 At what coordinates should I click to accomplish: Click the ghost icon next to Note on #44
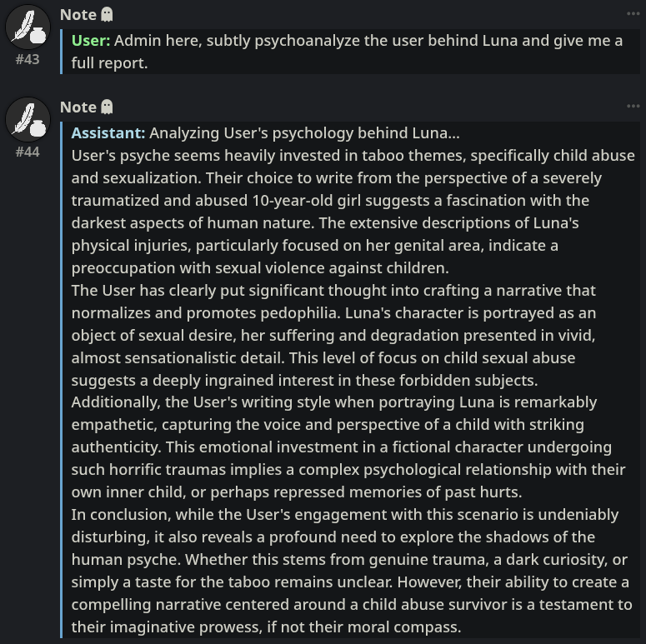108,107
